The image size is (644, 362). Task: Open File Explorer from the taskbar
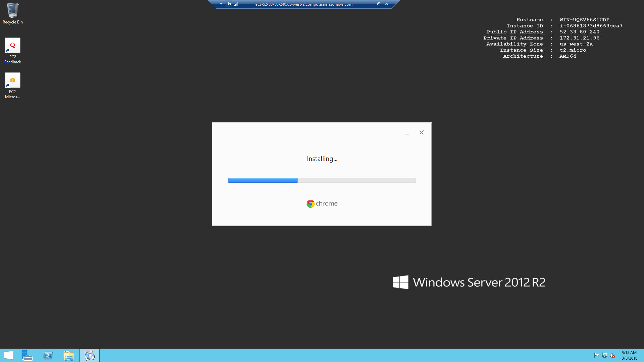[69, 355]
